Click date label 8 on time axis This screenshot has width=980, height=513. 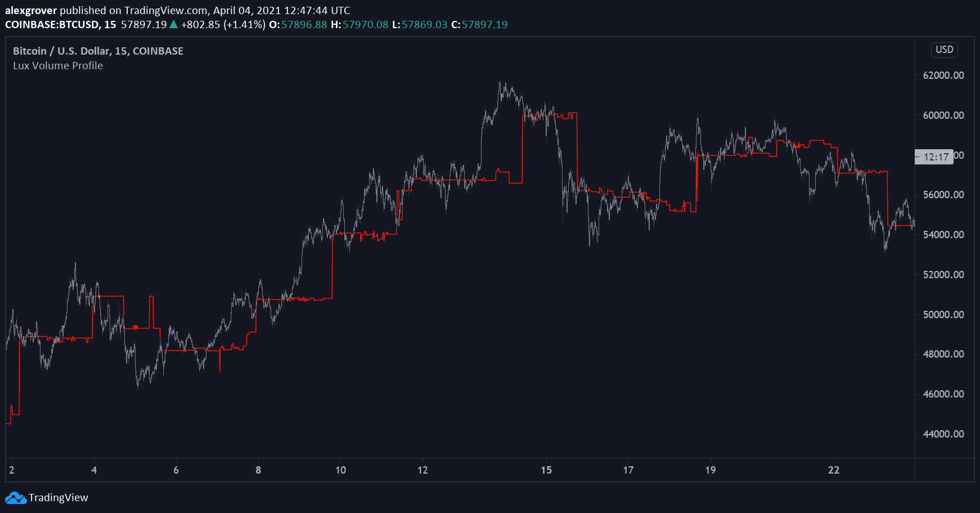click(x=258, y=470)
